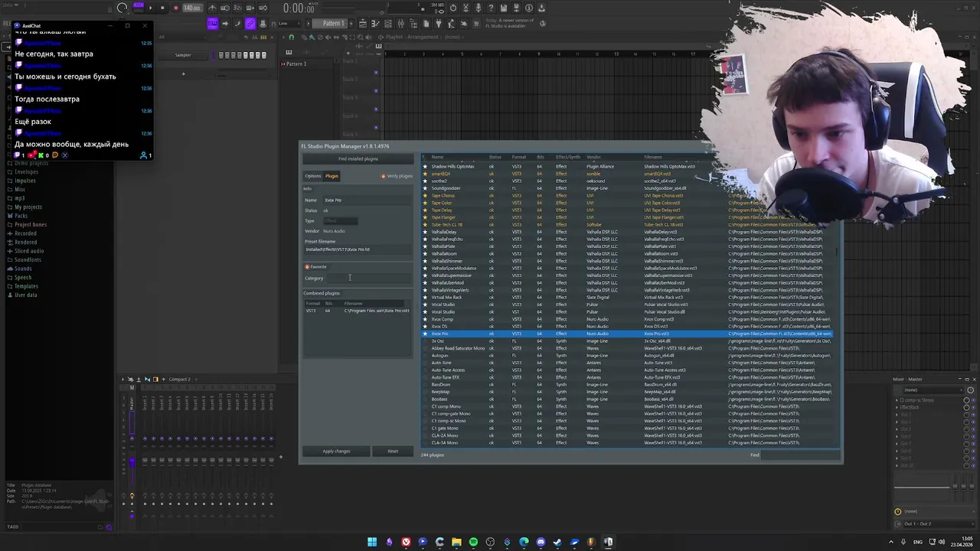
Task: Click Apply changes button
Action: pos(336,452)
